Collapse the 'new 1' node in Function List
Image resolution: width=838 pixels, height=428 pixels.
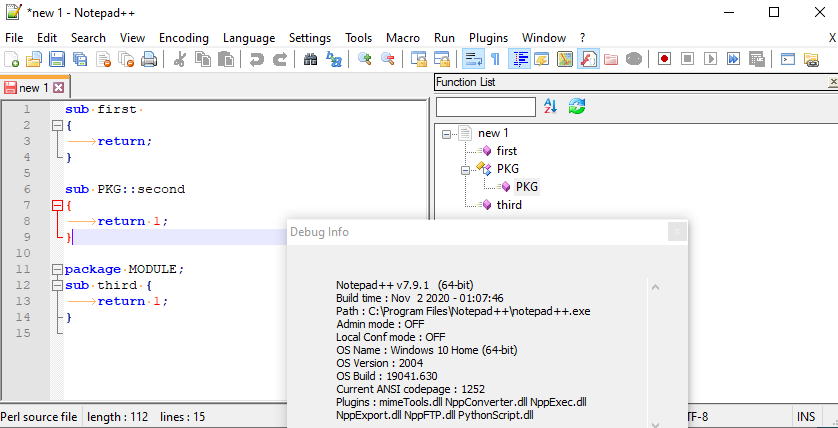point(446,135)
